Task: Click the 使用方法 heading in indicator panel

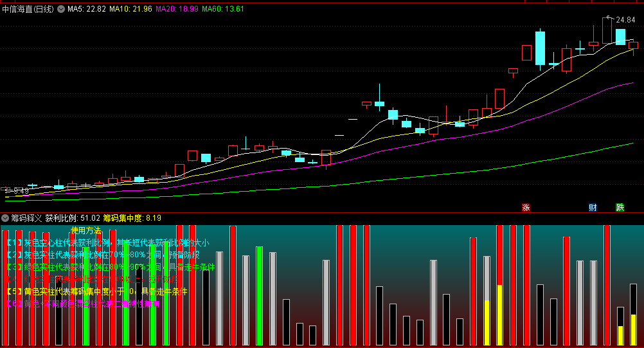Action: [86, 230]
